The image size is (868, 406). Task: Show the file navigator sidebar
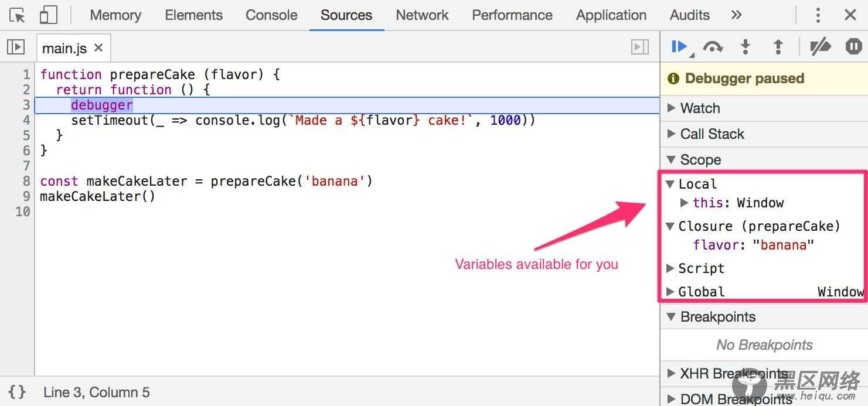click(x=16, y=47)
